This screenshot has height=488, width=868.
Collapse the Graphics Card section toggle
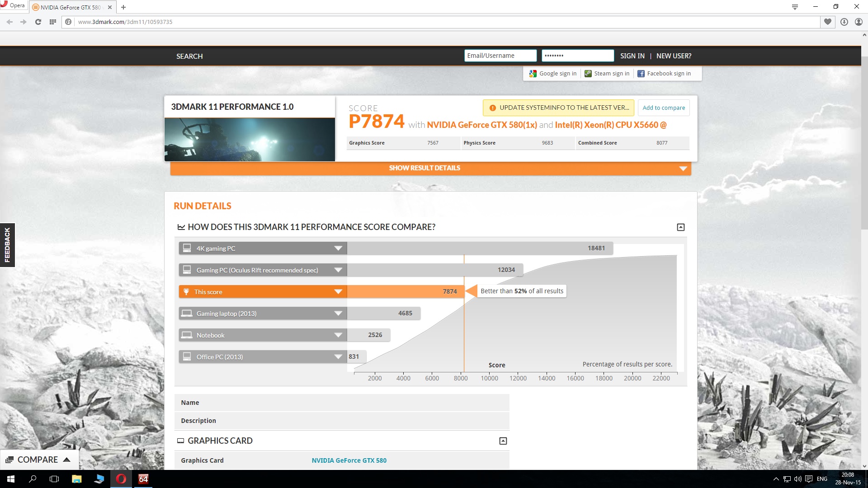coord(503,441)
